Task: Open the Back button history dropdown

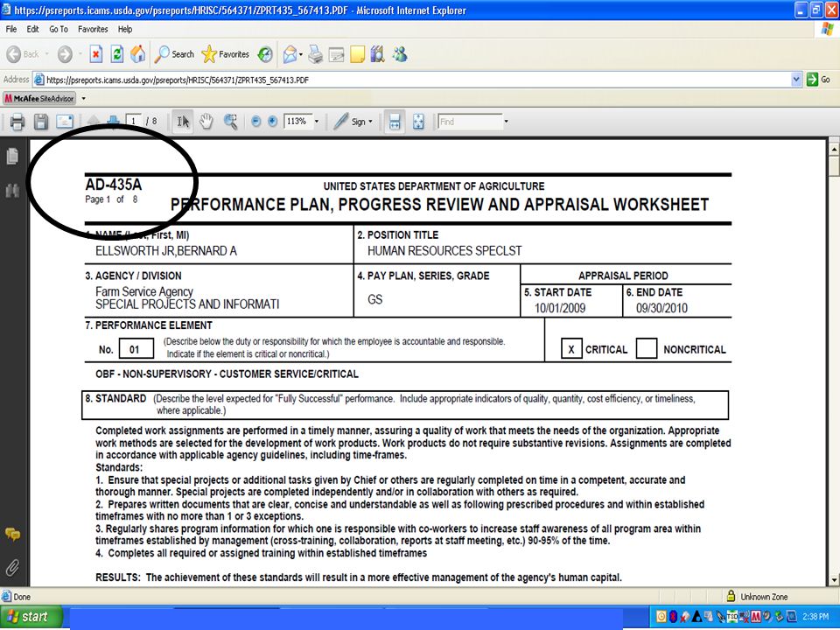Action: point(47,54)
